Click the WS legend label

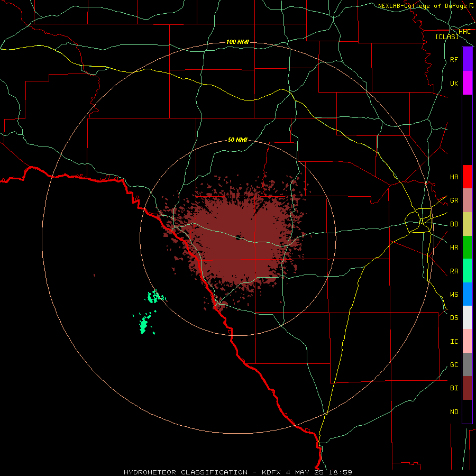(x=454, y=294)
